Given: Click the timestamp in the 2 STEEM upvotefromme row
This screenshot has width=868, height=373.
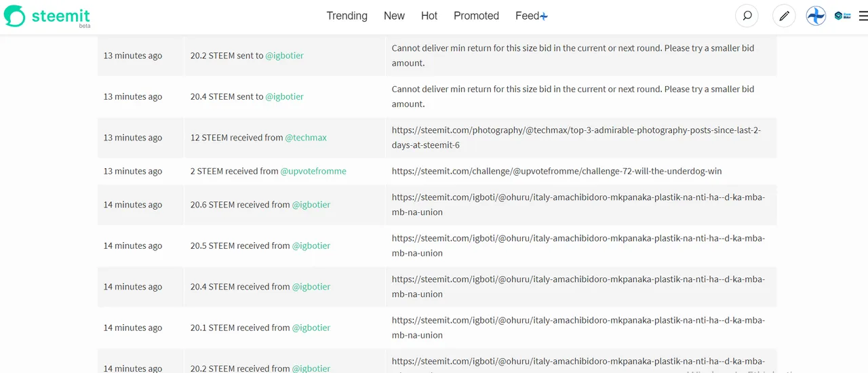Looking at the screenshot, I should pos(133,171).
